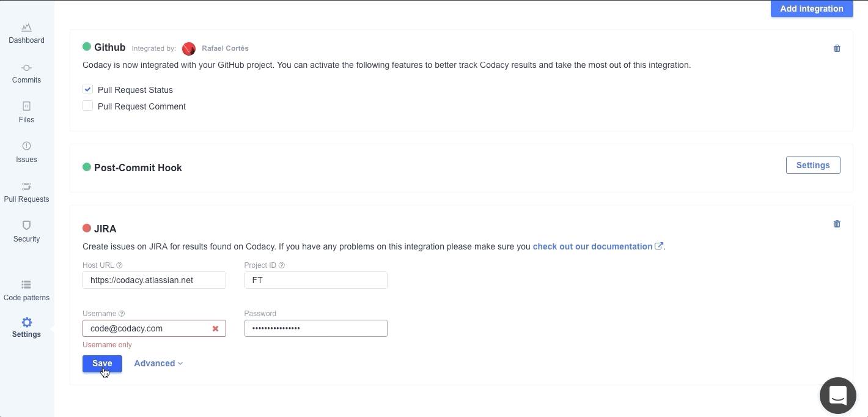The image size is (868, 417).
Task: Click the Save button for JIRA
Action: coord(102,363)
